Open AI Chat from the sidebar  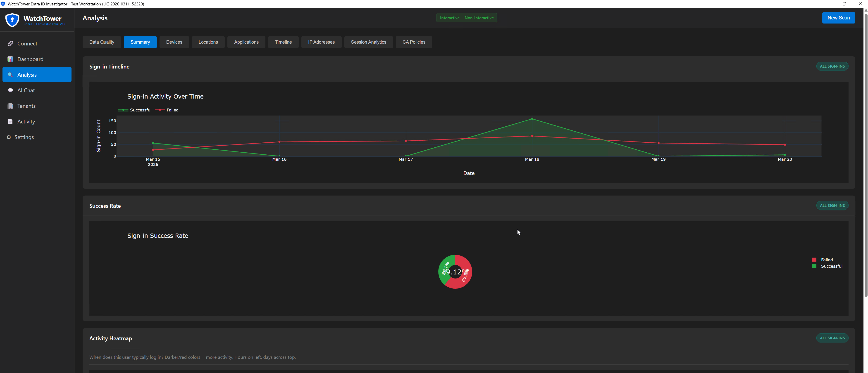tap(10, 90)
